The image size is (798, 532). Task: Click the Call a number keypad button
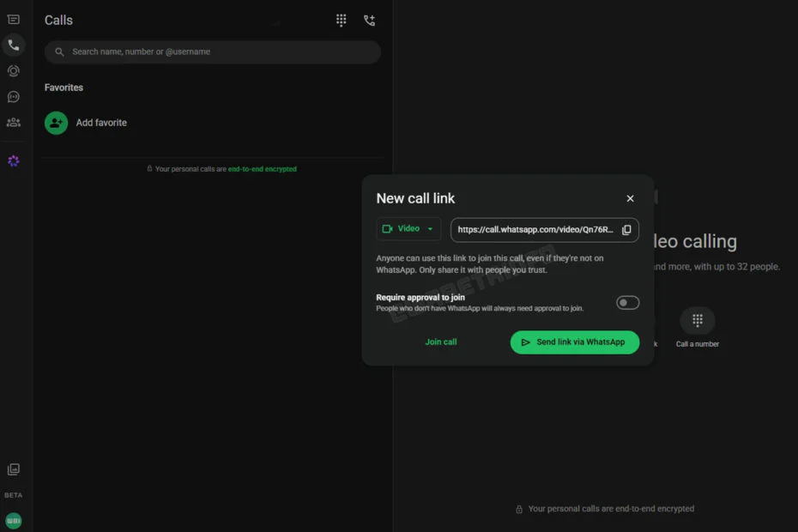(698, 321)
